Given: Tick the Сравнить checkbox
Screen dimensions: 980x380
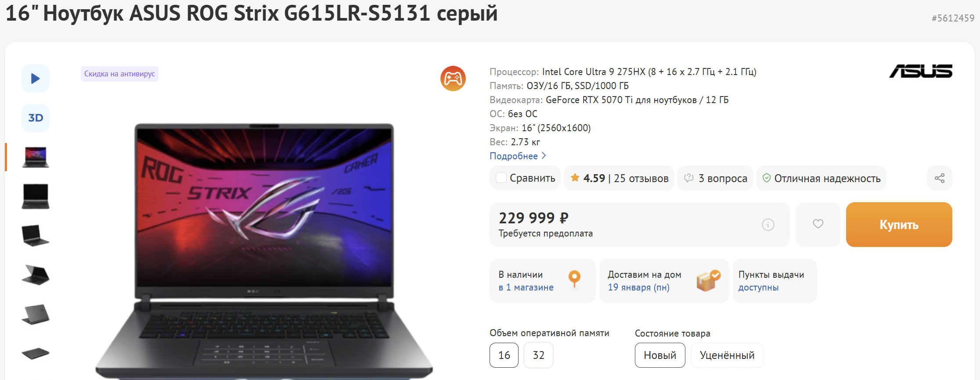Looking at the screenshot, I should pos(501,178).
